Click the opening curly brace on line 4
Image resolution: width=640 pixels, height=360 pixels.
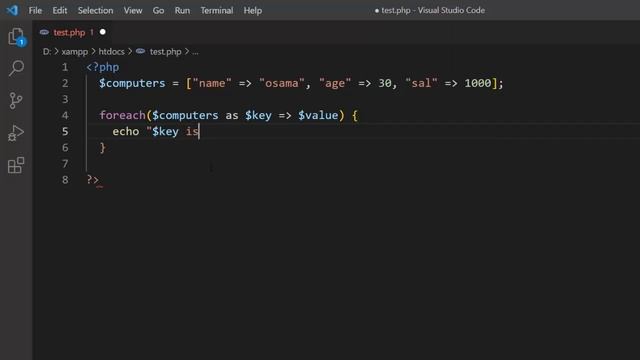(355, 116)
